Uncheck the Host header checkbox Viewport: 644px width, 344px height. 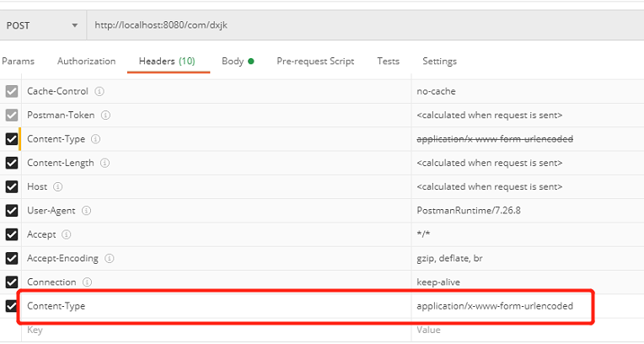(12, 186)
